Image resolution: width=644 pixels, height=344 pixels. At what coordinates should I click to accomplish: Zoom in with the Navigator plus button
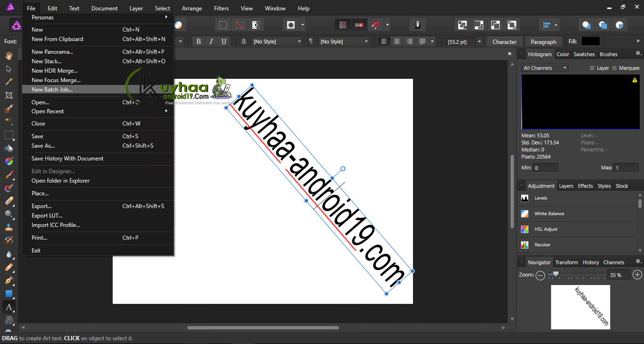(637, 275)
